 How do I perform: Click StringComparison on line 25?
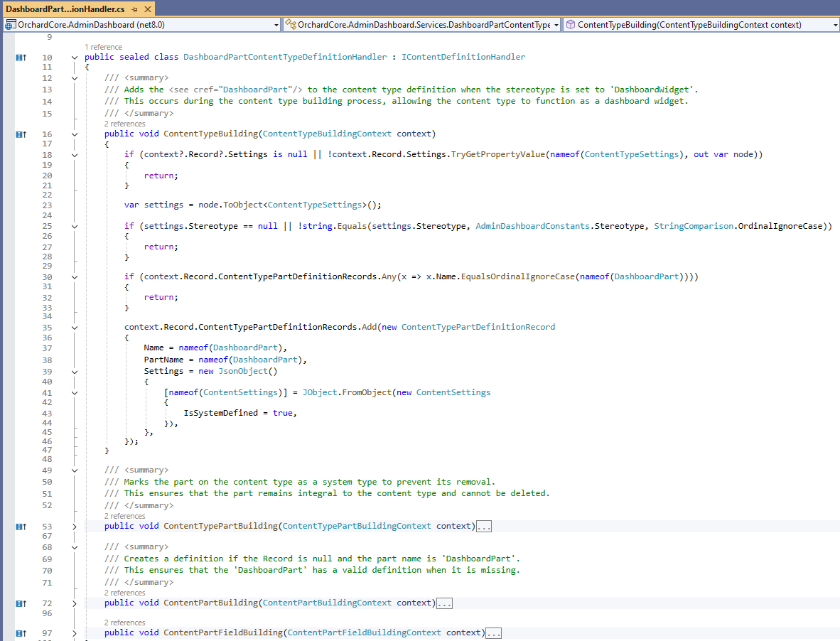694,226
